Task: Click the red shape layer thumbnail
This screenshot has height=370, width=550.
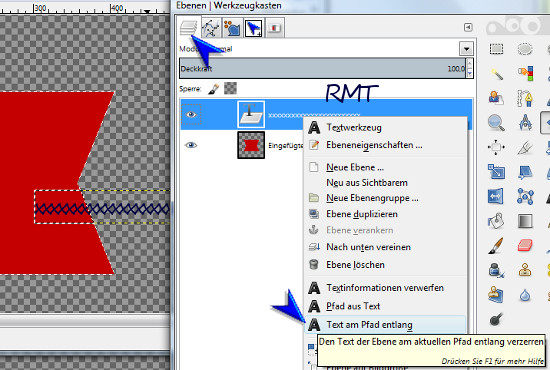Action: tap(251, 145)
